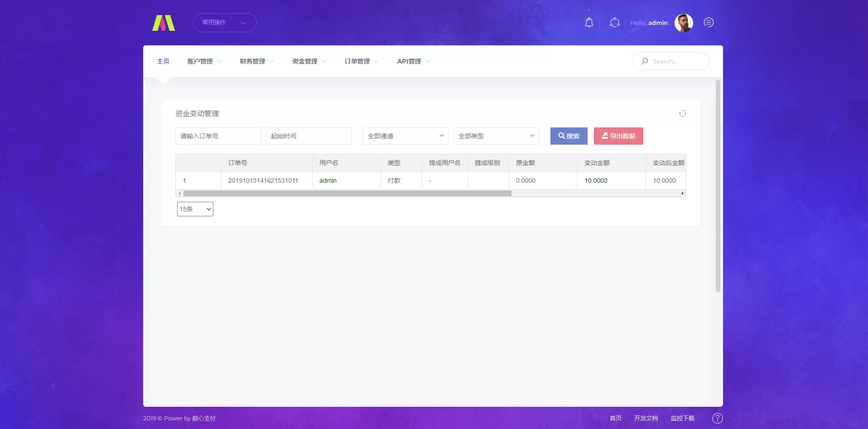This screenshot has width=868, height=429.
Task: Focus the 请输入订单号 order number field
Action: [218, 136]
